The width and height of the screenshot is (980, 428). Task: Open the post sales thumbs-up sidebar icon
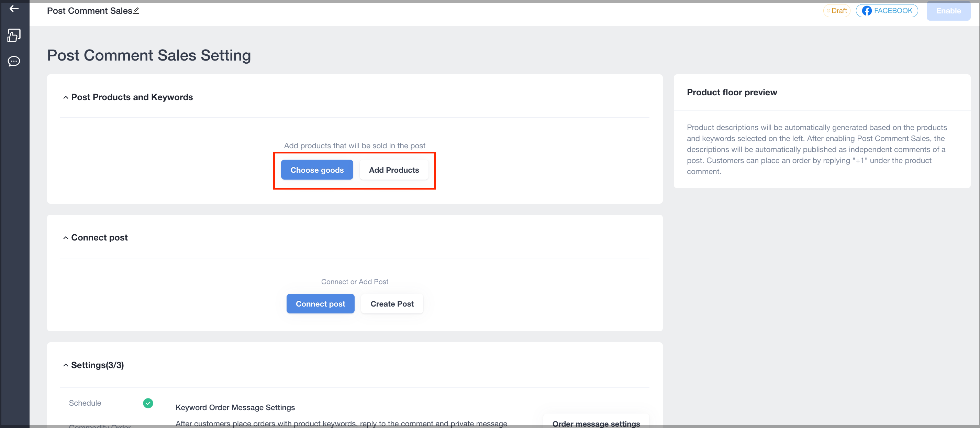click(14, 35)
